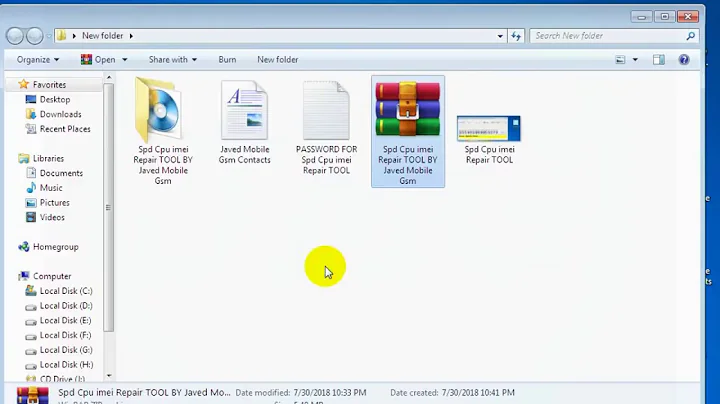
Task: Expand the arrow after New folder in address bar
Action: coord(131,36)
